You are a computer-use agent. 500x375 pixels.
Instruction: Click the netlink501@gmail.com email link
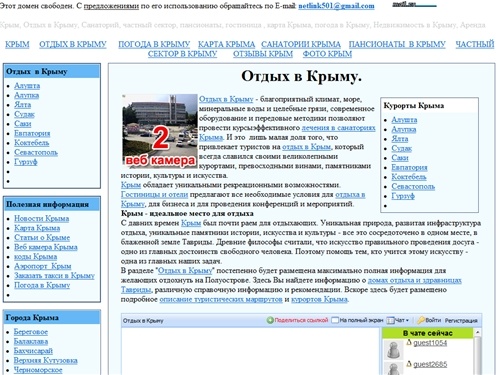coord(336,6)
